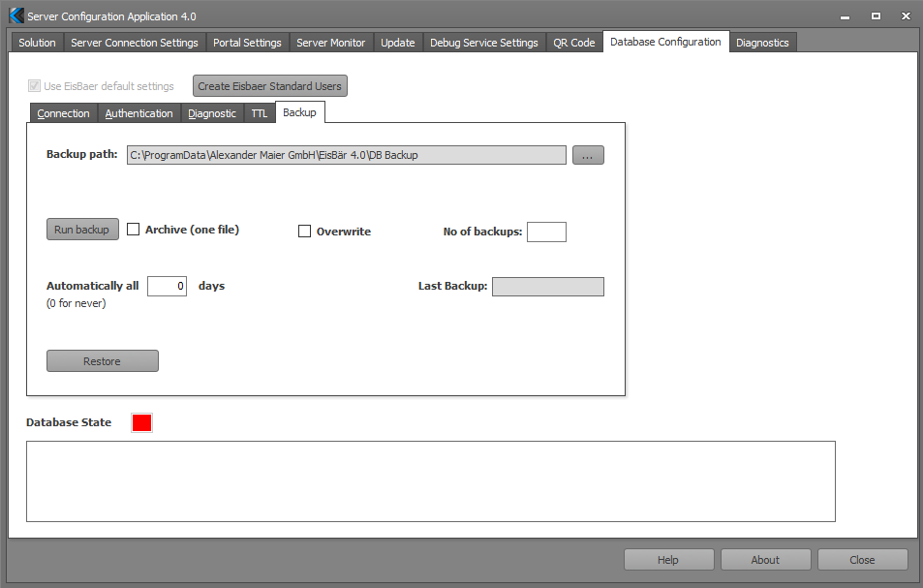
Task: Click the About button
Action: pyautogui.click(x=765, y=560)
